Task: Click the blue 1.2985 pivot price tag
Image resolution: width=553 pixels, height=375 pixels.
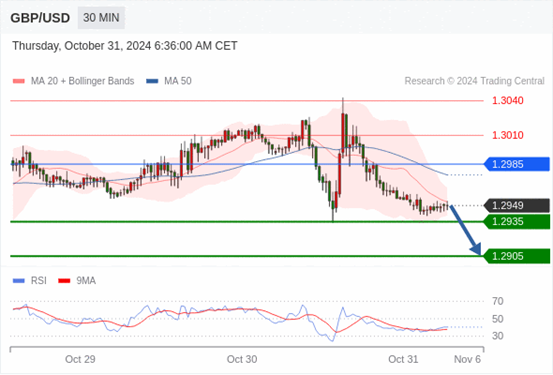Action: (517, 164)
